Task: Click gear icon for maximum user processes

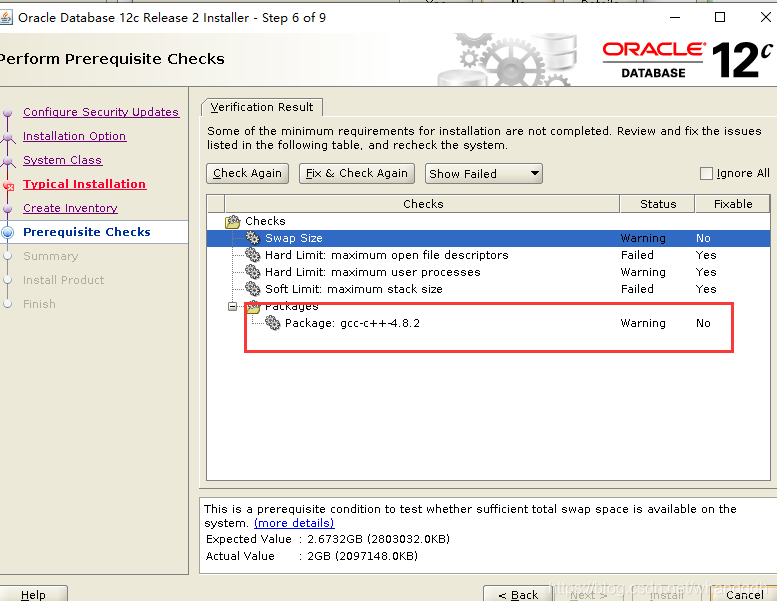Action: coord(253,272)
